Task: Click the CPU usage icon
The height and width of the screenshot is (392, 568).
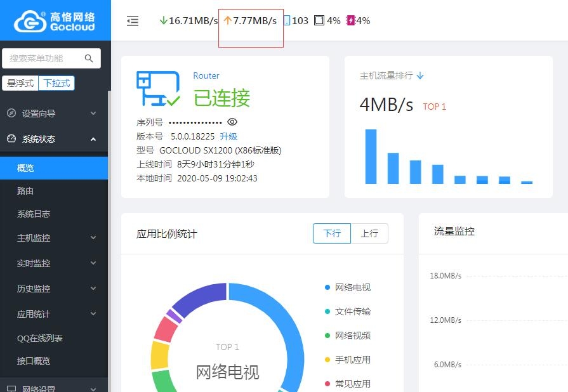Action: (x=319, y=21)
